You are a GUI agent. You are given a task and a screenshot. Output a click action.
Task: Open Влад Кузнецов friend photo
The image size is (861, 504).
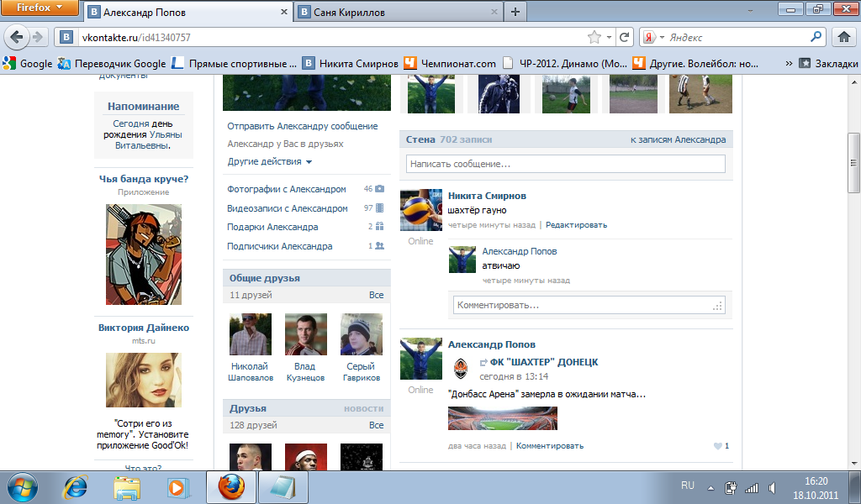(306, 334)
